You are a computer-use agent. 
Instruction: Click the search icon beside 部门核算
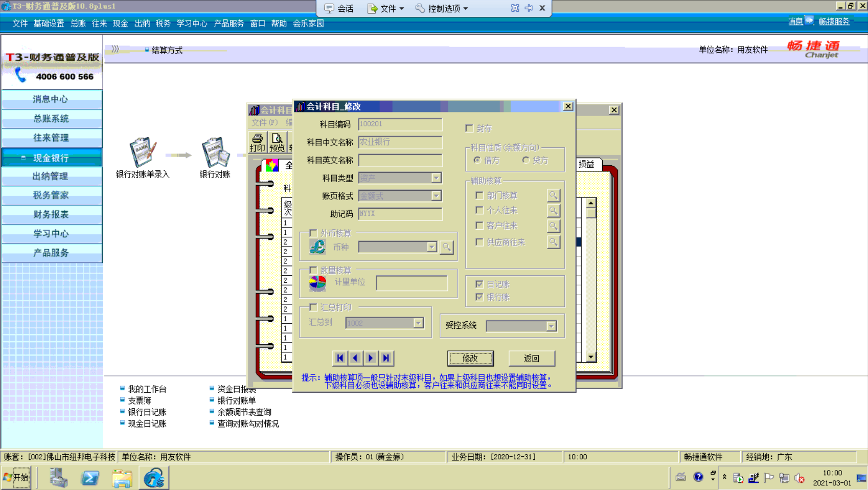tap(553, 195)
